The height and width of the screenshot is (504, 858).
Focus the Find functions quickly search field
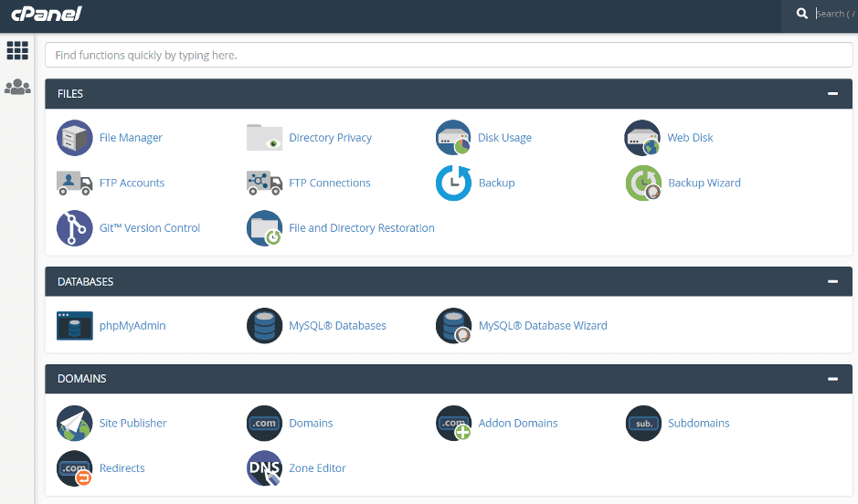pyautogui.click(x=448, y=55)
